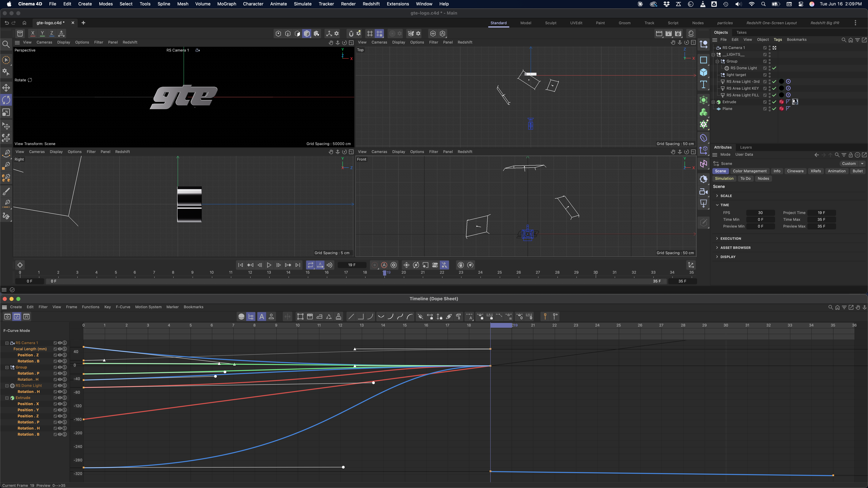Image resolution: width=868 pixels, height=488 pixels.
Task: Open Edit Render Settings icon
Action: coord(678,33)
